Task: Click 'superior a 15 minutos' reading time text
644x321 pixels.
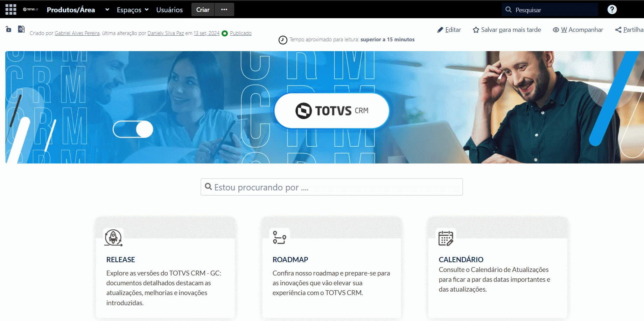Action: 387,40
